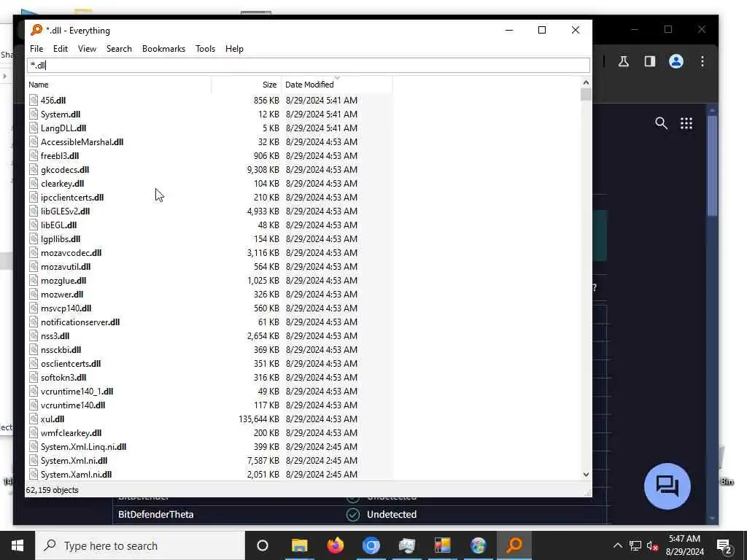
Task: Click the results list scrollbar thumb
Action: click(x=586, y=95)
